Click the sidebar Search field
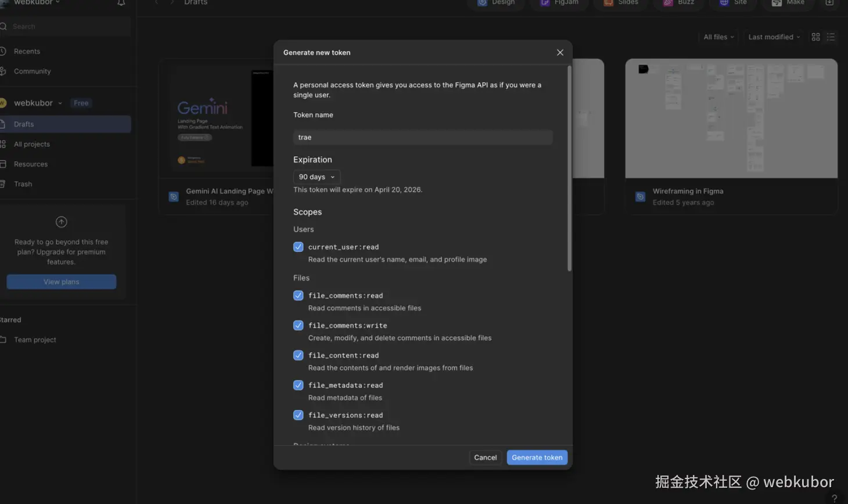The image size is (848, 504). (65, 27)
